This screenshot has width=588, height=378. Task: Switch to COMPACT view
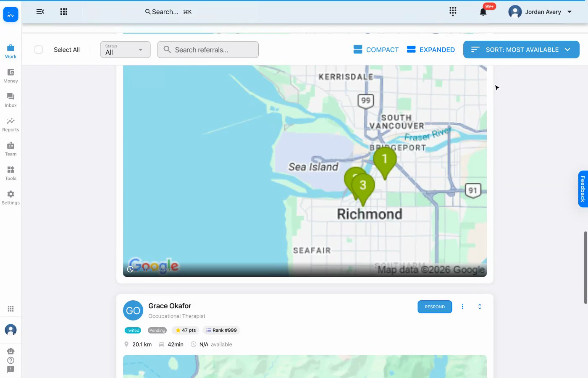coord(376,50)
